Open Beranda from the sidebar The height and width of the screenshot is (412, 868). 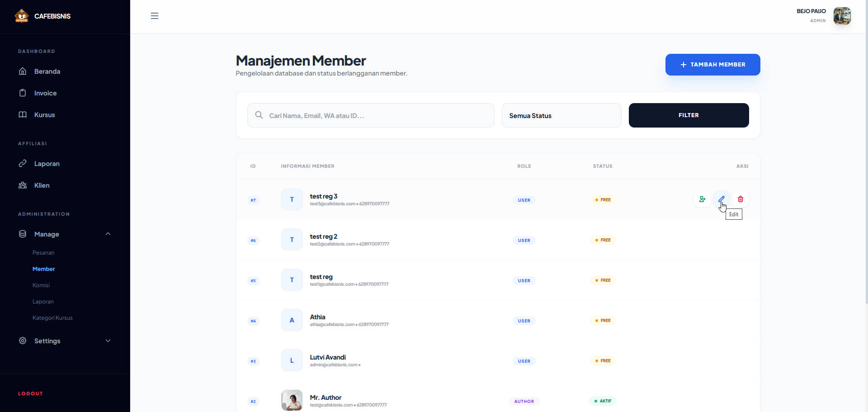[x=47, y=71]
